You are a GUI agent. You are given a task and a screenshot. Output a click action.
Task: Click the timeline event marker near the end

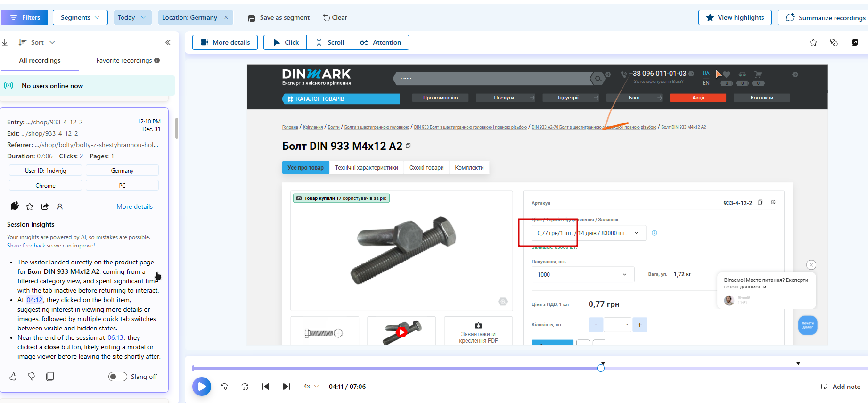pos(798,363)
